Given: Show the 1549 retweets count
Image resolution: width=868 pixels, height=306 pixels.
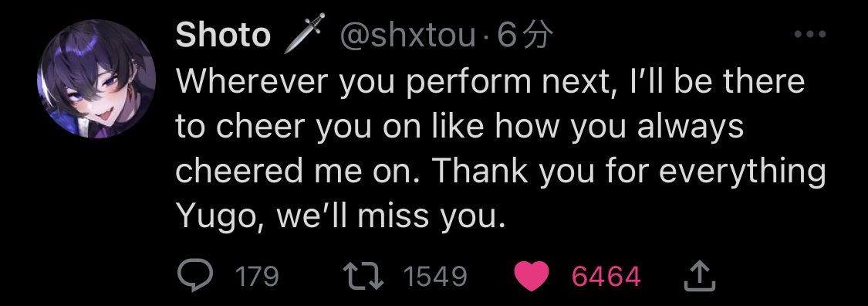Looking at the screenshot, I should click(x=435, y=277).
